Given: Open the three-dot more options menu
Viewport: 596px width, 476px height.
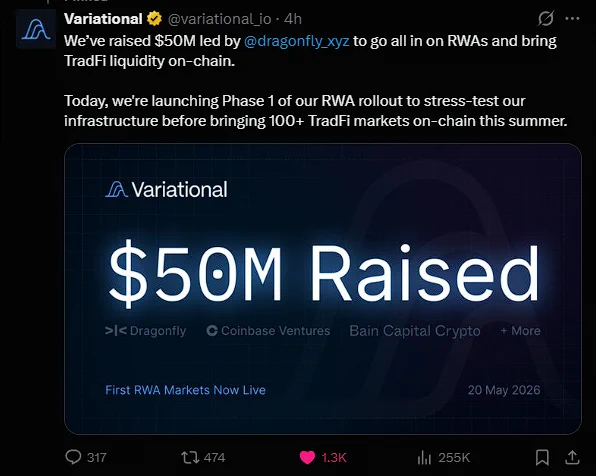Looking at the screenshot, I should [x=572, y=18].
